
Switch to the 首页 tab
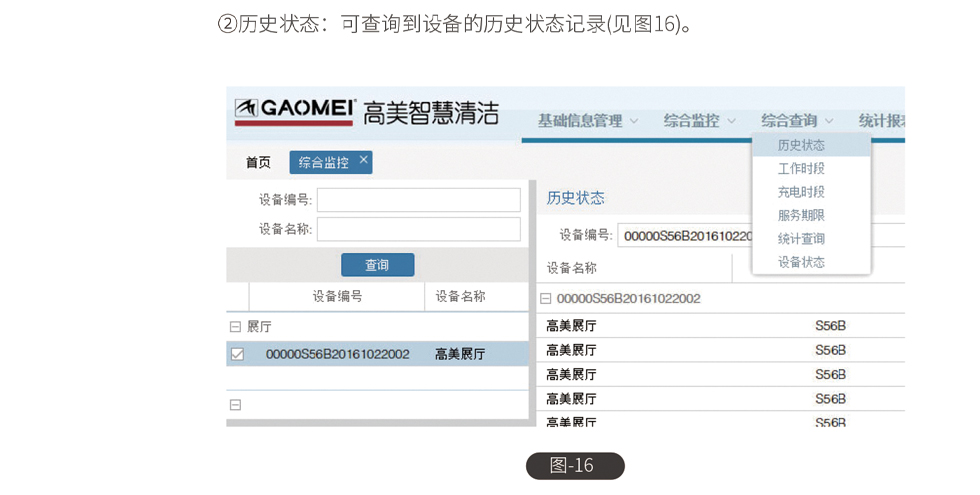[258, 163]
